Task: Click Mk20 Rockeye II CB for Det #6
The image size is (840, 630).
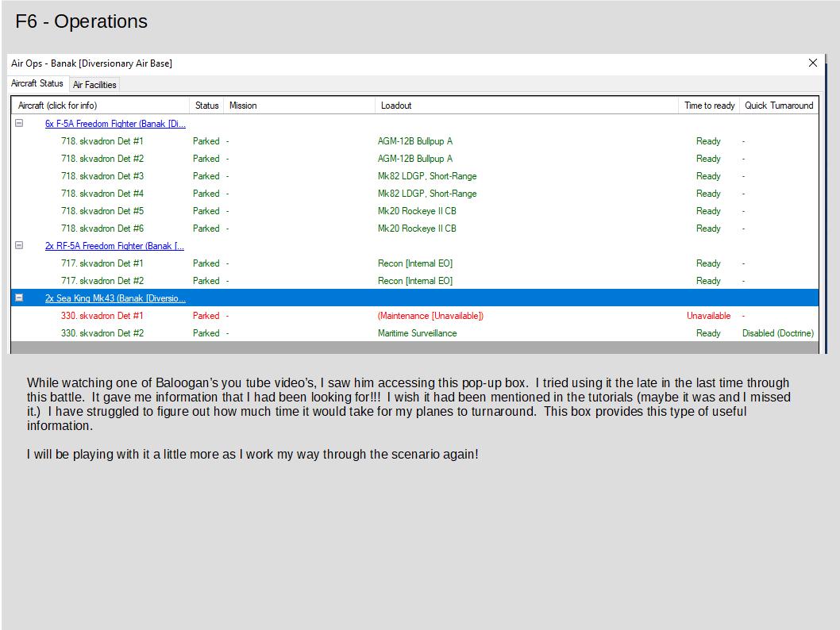Action: point(417,229)
